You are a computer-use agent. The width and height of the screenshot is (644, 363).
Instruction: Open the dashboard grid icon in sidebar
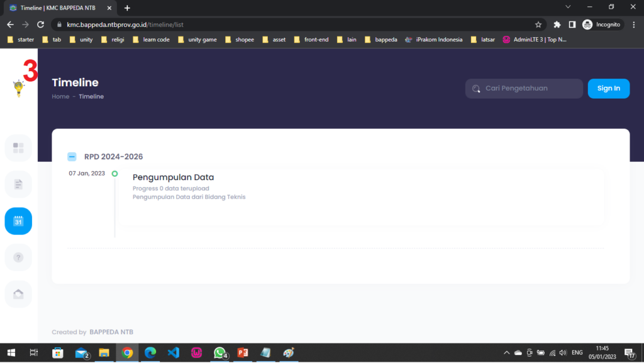coord(18,148)
